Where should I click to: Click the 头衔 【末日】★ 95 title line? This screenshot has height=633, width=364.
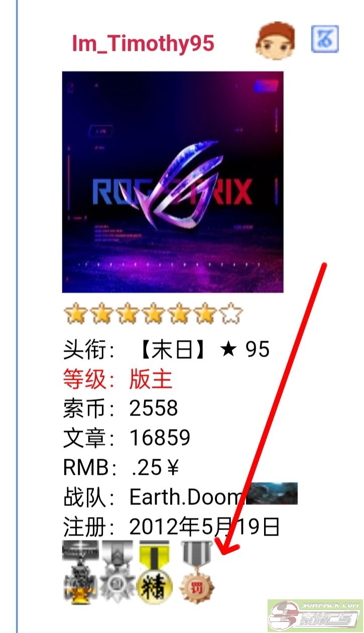pos(167,349)
